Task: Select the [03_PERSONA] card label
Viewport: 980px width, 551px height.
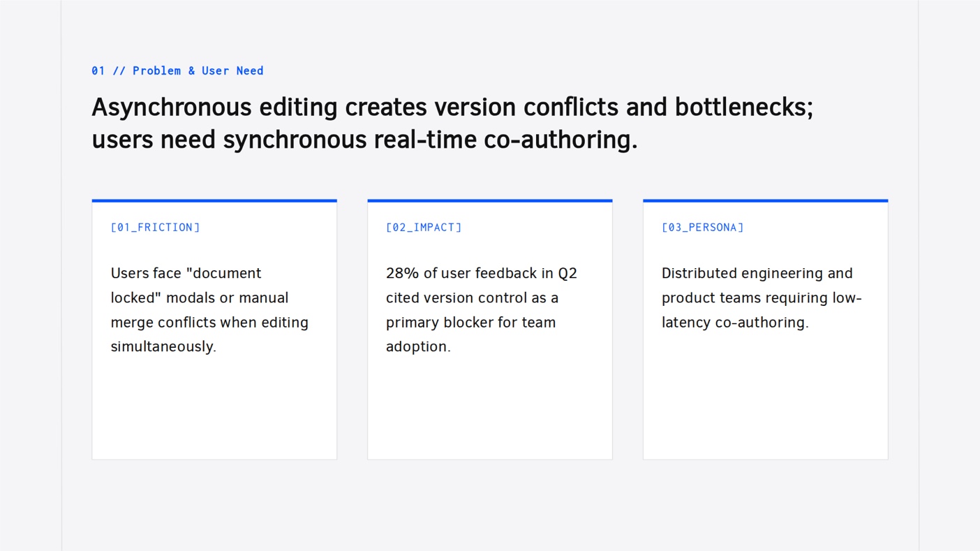Action: 703,227
